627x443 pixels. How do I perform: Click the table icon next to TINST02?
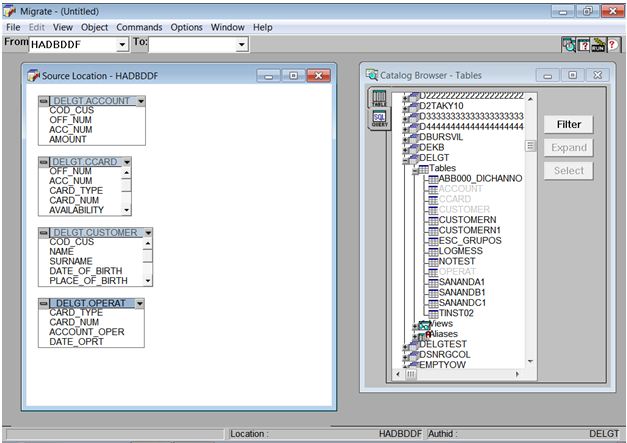coord(433,313)
